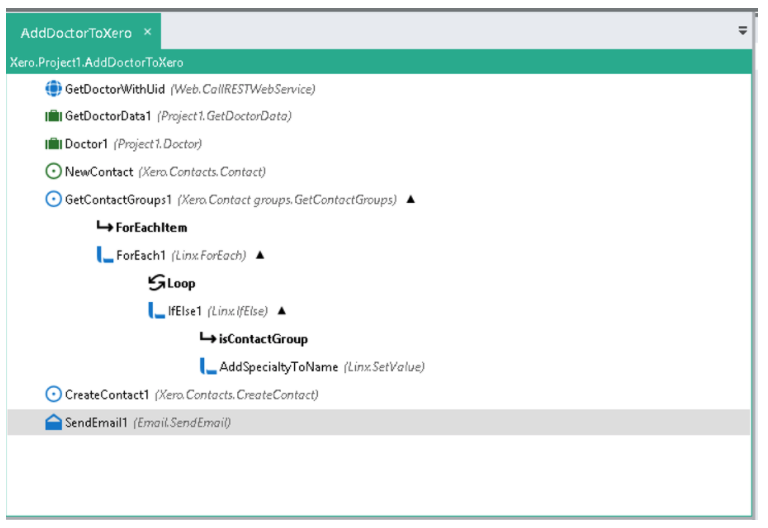
Task: Select the AddSpecialtyToName SetValue row
Action: coord(379,366)
